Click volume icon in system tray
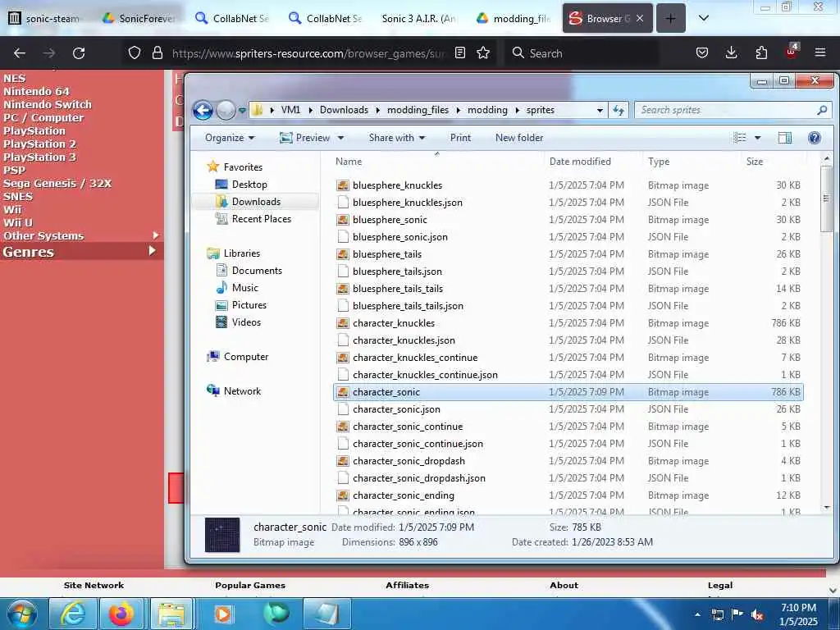 coord(757,614)
